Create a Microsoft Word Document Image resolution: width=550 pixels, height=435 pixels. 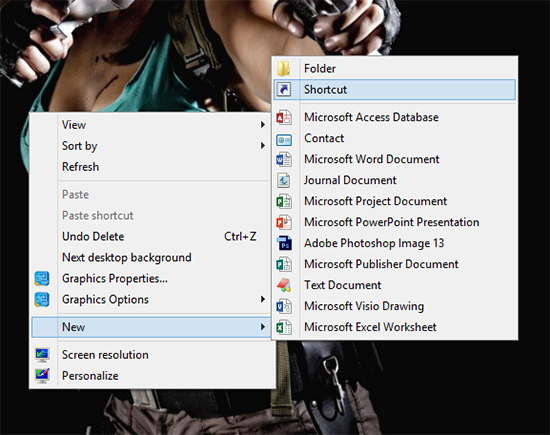click(x=395, y=159)
